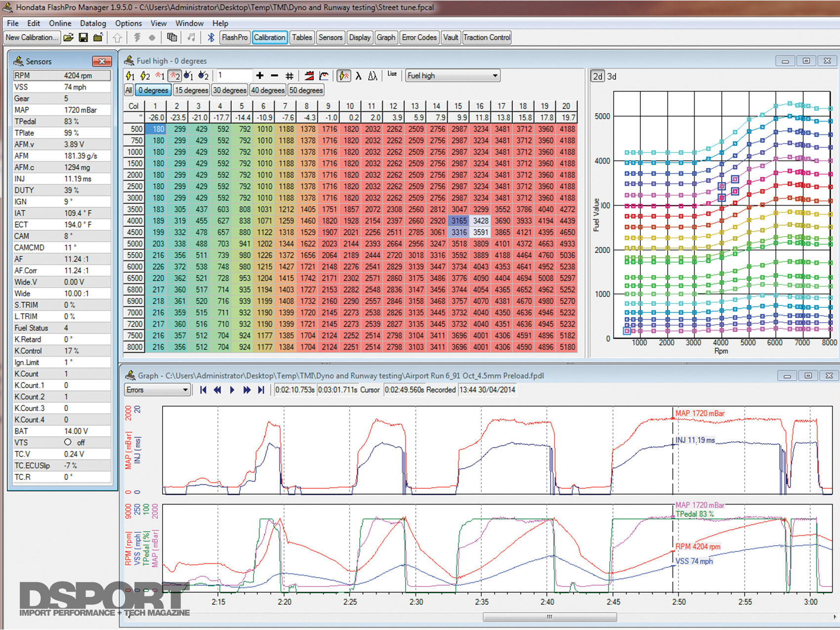Image resolution: width=840 pixels, height=630 pixels.
Task: Click the table adjustment value input field
Action: point(234,76)
